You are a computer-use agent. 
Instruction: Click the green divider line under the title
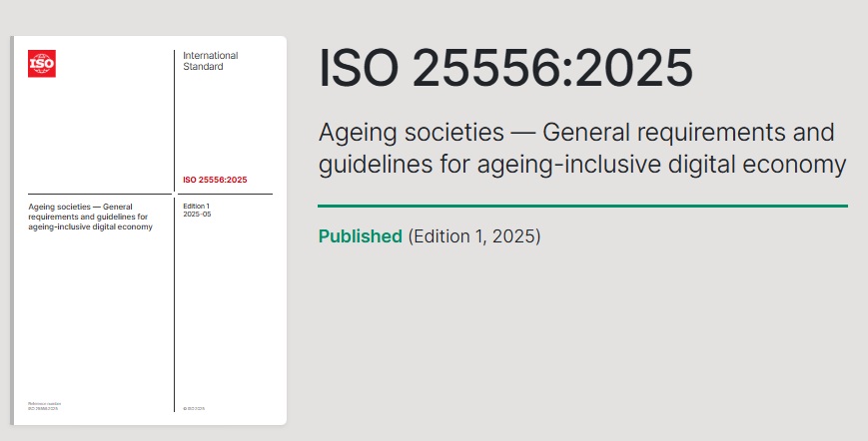582,207
